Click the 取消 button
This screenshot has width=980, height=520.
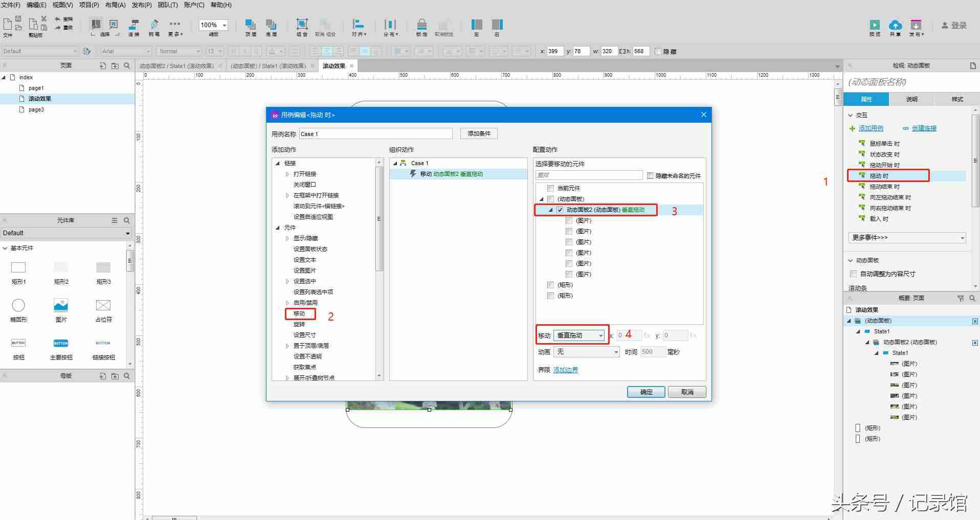[x=687, y=392]
